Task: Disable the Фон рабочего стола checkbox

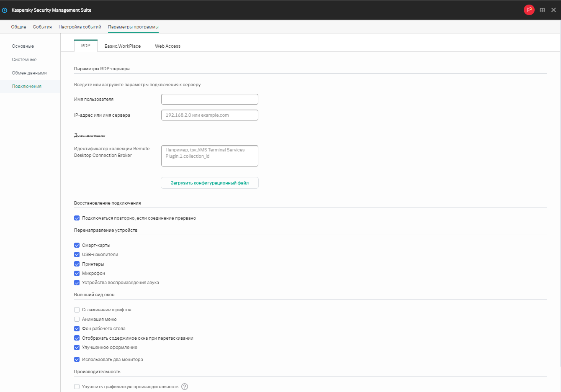Action: (x=77, y=328)
